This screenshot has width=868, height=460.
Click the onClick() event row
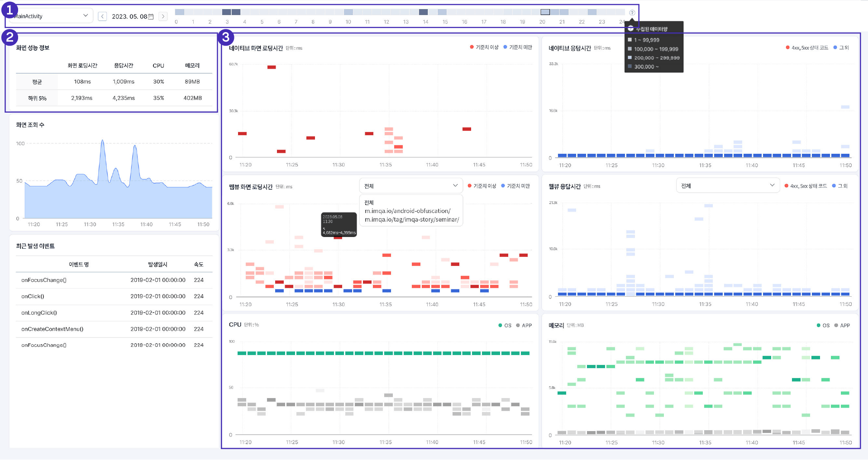pyautogui.click(x=114, y=296)
